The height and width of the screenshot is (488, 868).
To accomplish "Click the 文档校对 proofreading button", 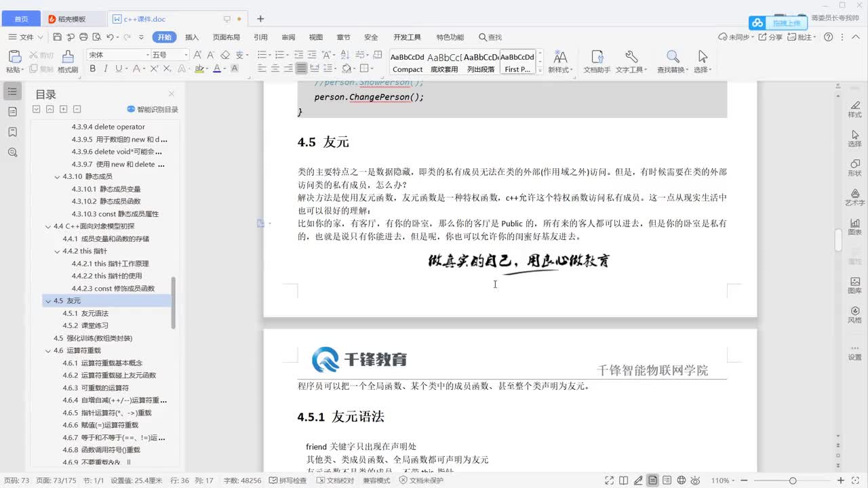I will (x=335, y=481).
